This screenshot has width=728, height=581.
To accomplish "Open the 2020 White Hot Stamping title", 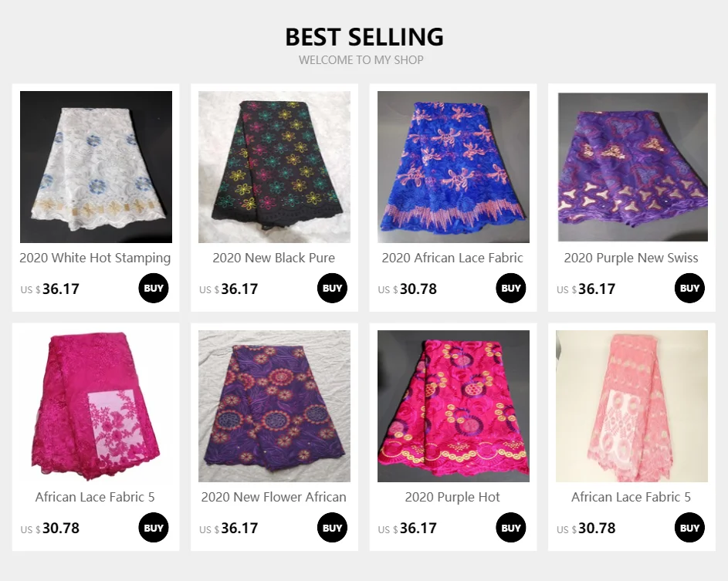I will [x=95, y=258].
